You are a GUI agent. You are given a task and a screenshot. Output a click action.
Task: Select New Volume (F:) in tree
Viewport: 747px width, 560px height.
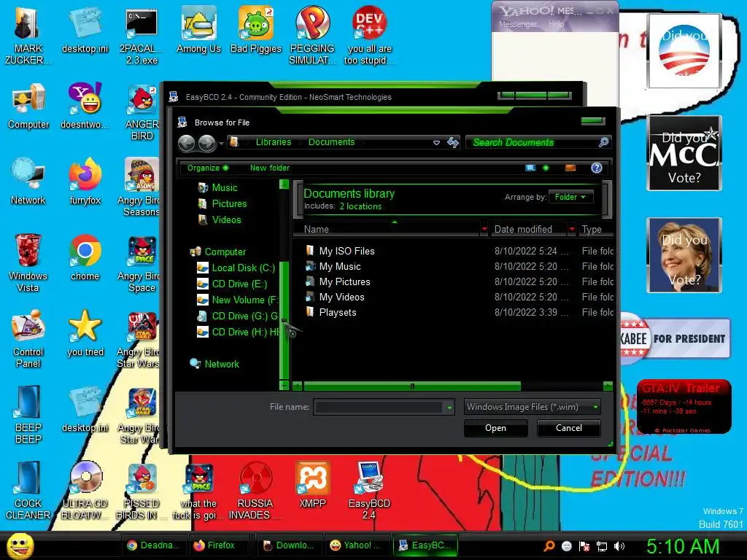(x=237, y=300)
